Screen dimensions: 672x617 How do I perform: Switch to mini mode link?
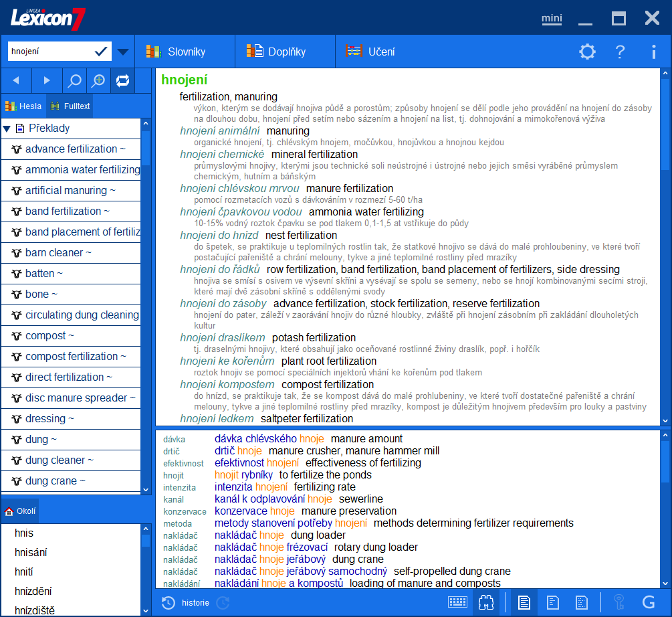[552, 19]
